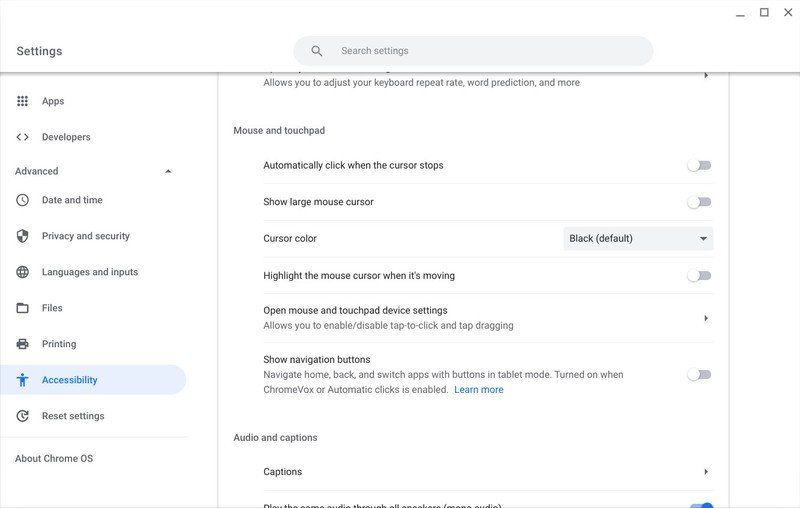Click the Languages and inputs globe icon
Screen dimensions: 800x508
(x=22, y=272)
